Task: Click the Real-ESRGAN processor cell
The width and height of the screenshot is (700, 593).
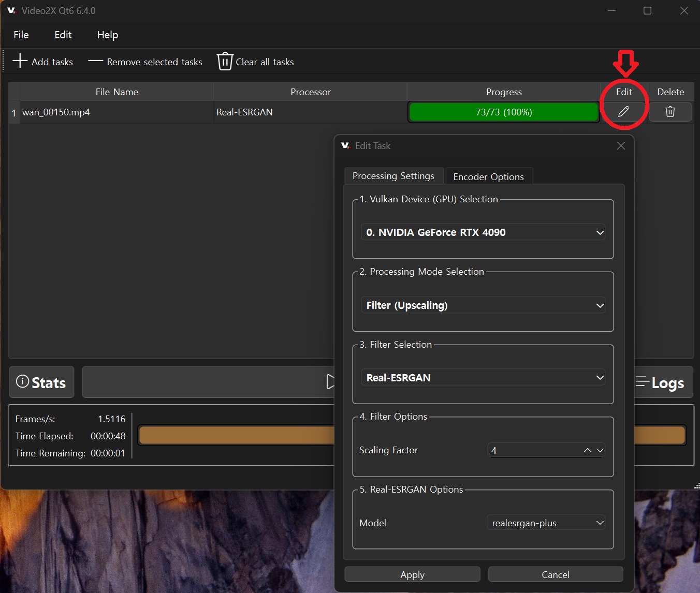Action: pyautogui.click(x=310, y=112)
